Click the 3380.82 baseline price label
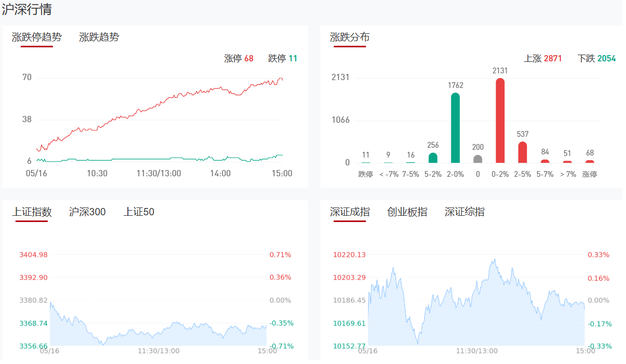Viewport: 626px width, 364px height. pyautogui.click(x=33, y=301)
